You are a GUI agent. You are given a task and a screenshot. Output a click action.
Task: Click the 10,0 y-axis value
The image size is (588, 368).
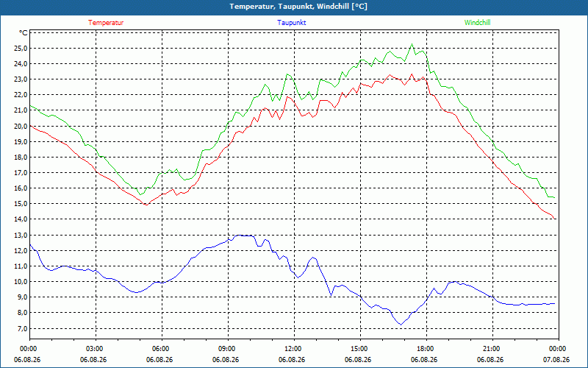pos(21,282)
